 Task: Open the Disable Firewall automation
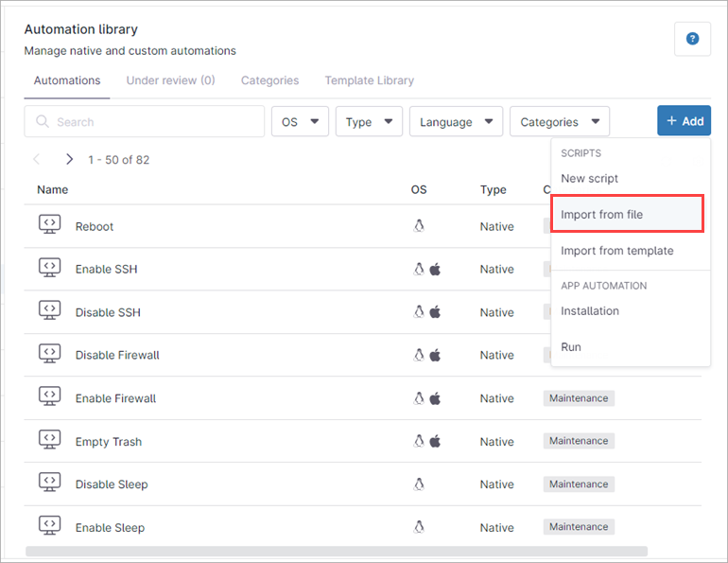[117, 355]
